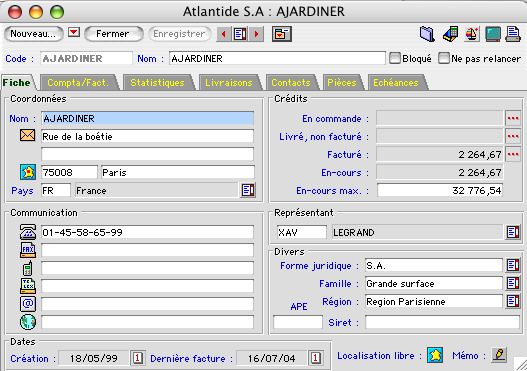Image resolution: width=527 pixels, height=371 pixels.
Task: Click the empty APE field
Action: tap(298, 322)
